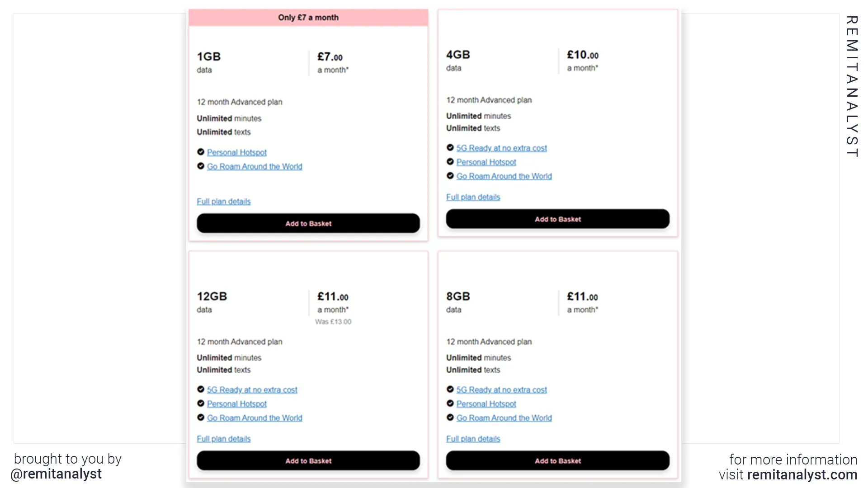Open 5G Ready link in 4GB plan
The image size is (868, 488).
[502, 148]
